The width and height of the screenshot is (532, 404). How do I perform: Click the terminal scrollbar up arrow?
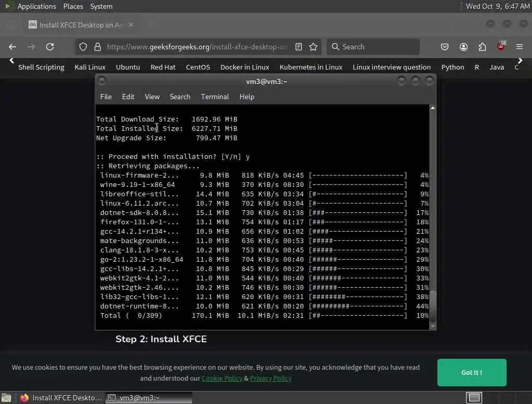coord(433,108)
